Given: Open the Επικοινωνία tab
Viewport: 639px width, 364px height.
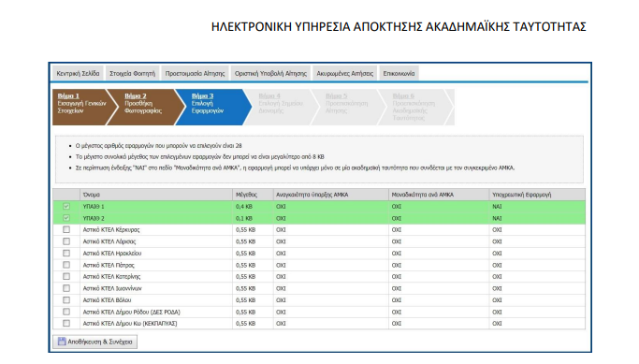Looking at the screenshot, I should click(x=399, y=73).
